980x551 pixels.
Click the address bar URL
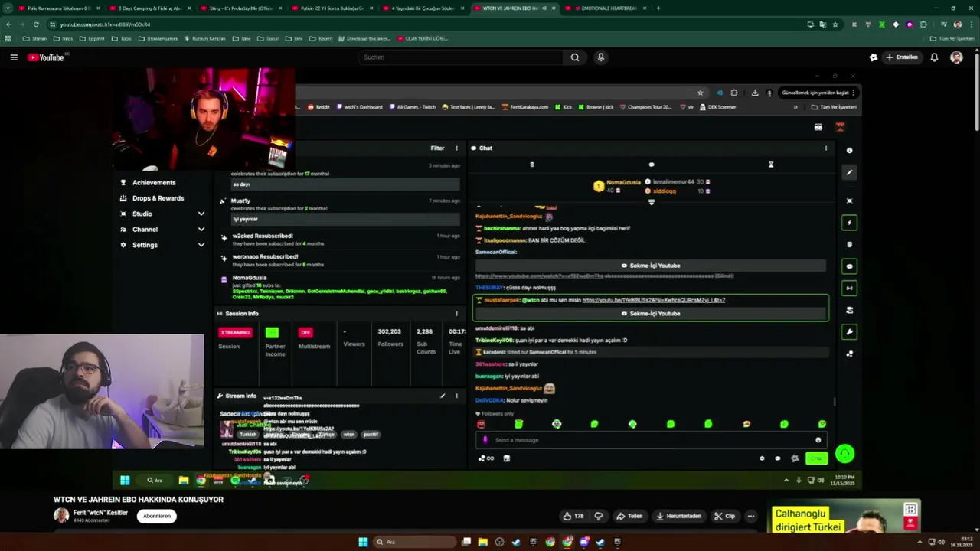coord(105,24)
